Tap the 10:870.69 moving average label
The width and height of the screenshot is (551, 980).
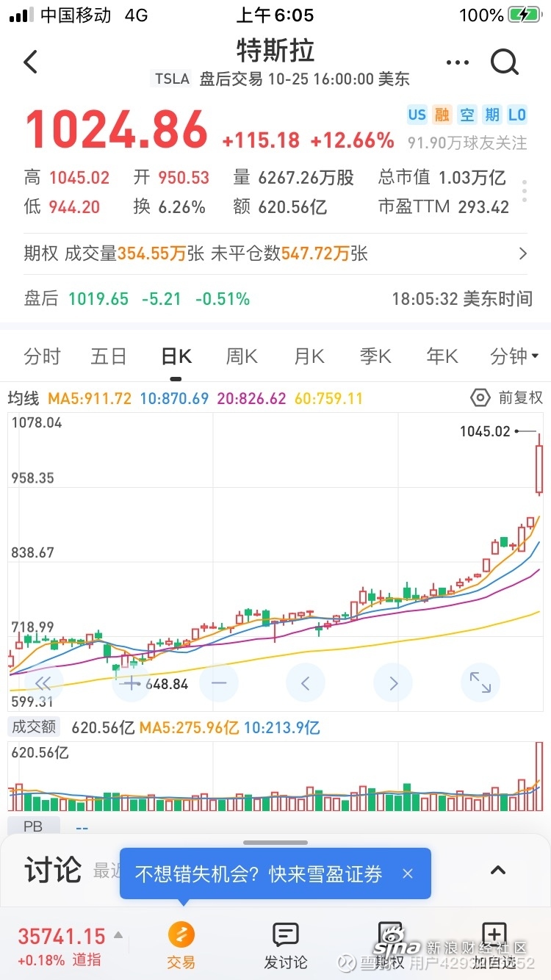(174, 399)
